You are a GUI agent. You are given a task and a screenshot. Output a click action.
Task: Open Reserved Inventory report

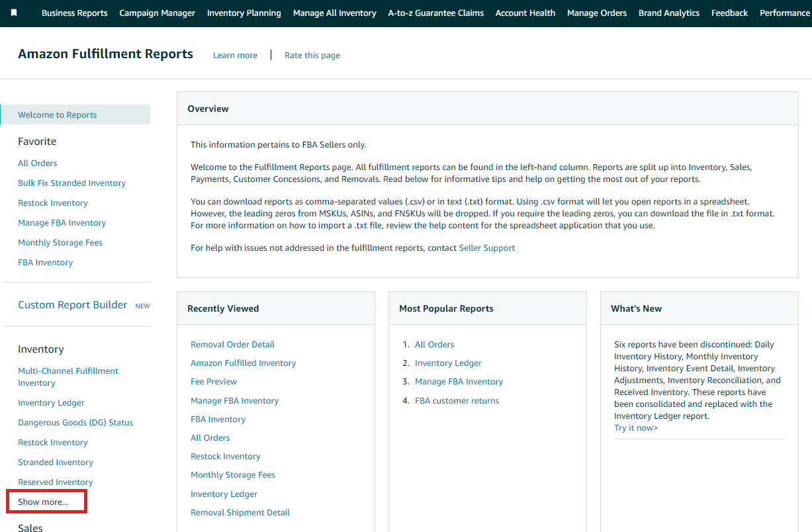point(56,482)
